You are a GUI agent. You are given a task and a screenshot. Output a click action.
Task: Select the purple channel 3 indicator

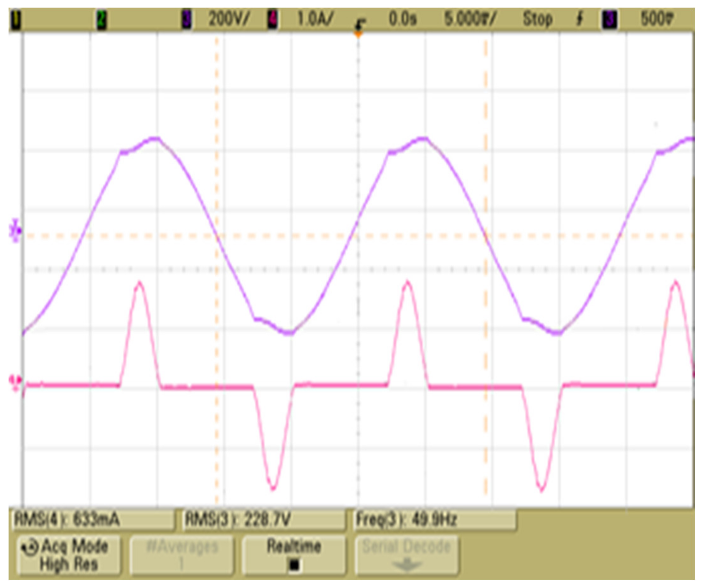coord(186,19)
